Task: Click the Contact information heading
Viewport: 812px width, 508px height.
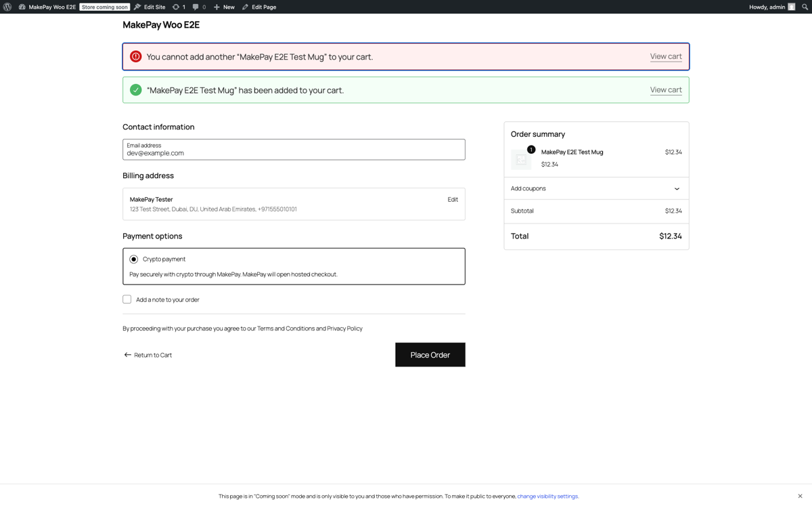Action: (x=158, y=127)
